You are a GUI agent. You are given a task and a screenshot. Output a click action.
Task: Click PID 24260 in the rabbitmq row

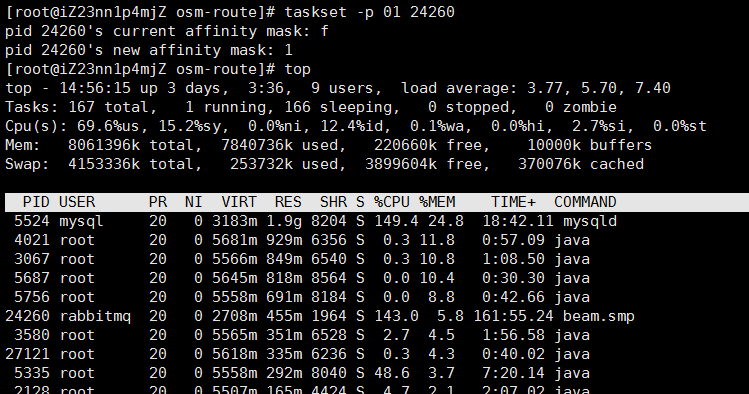tap(27, 316)
